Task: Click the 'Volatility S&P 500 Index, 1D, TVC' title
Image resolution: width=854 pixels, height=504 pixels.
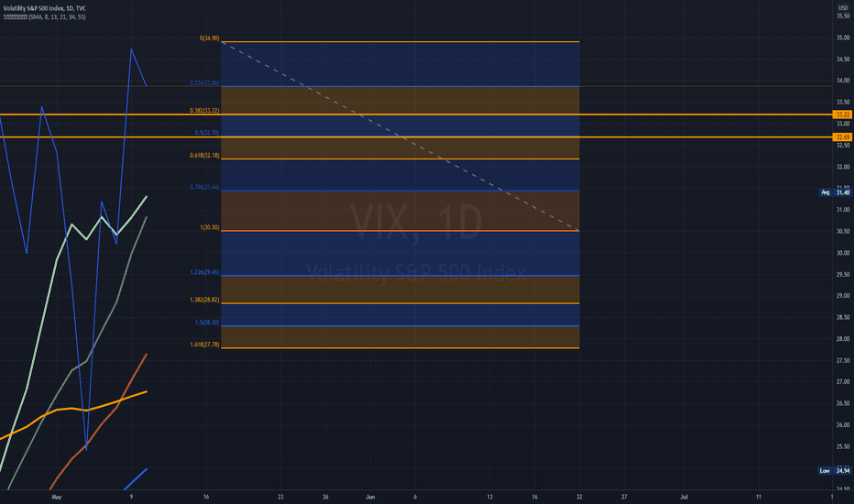Action: click(44, 8)
